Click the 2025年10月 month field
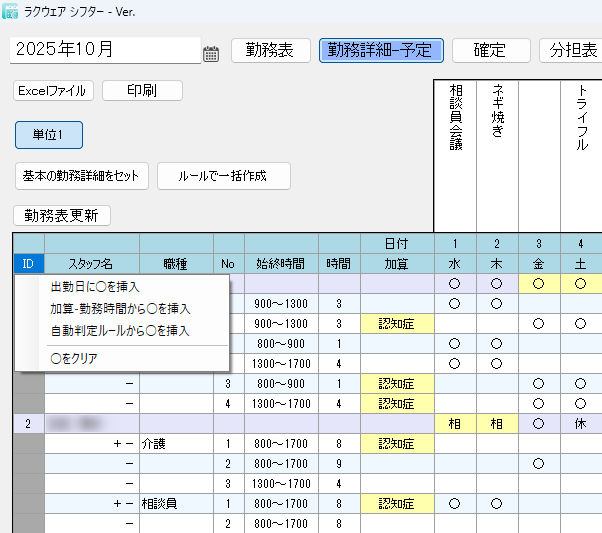Image resolution: width=602 pixels, height=533 pixels. click(x=105, y=50)
